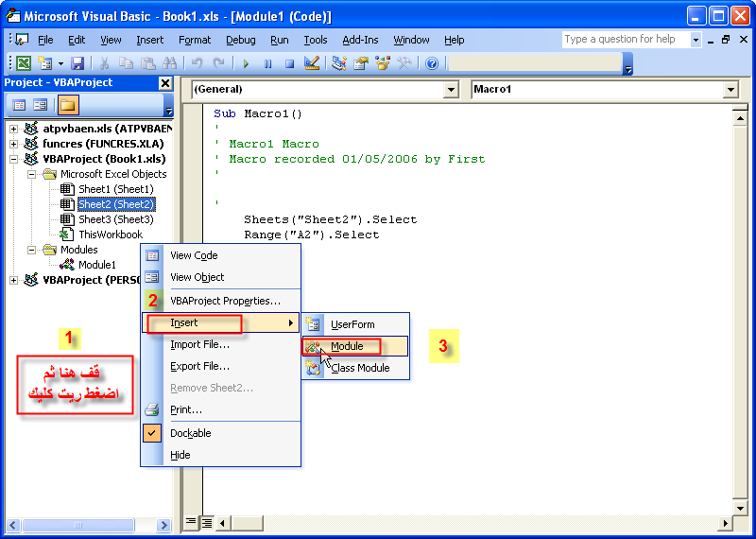Click the Find binoculars toolbar icon
Viewport: 756px width, 539px height.
pyautogui.click(x=170, y=63)
